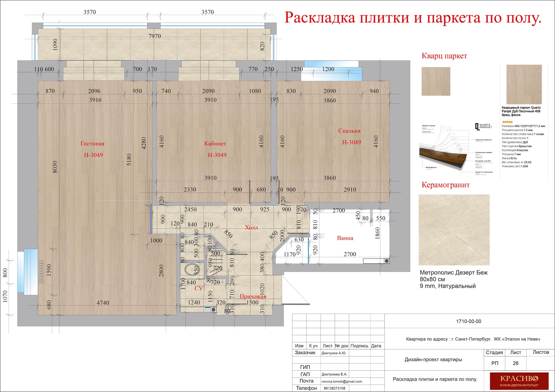Click the red page title Раскладка плитки
Screen dimensions: 555x392
click(413, 18)
